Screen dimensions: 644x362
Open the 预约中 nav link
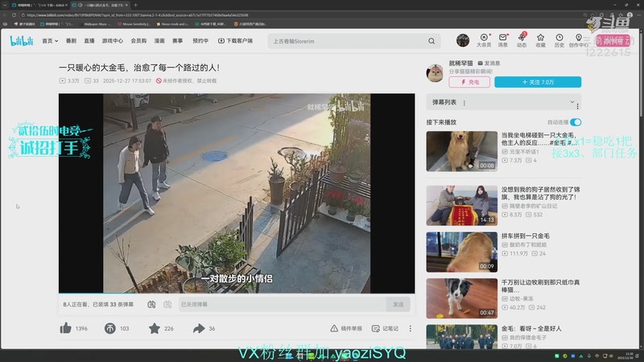(200, 41)
